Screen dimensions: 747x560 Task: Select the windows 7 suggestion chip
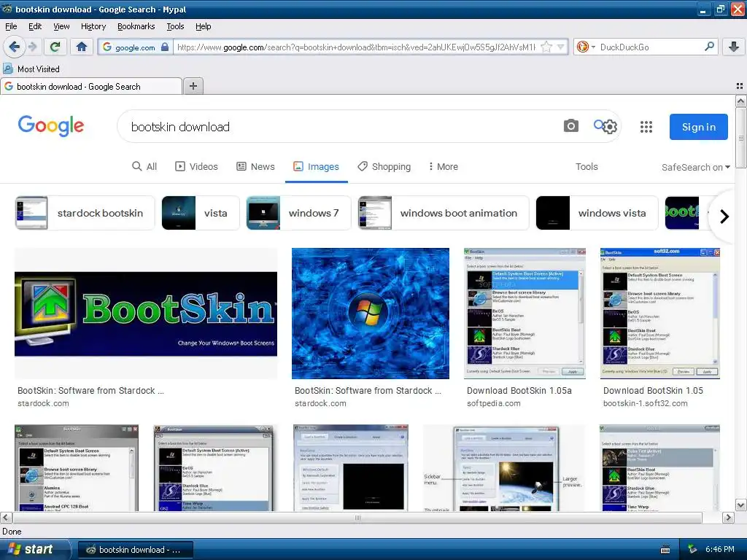tap(298, 213)
